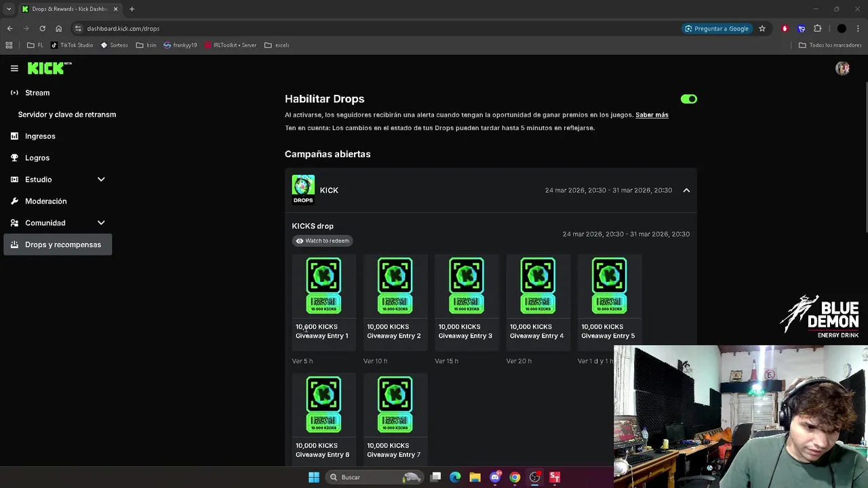Open Task View on taskbar
868x488 pixels.
(x=436, y=477)
